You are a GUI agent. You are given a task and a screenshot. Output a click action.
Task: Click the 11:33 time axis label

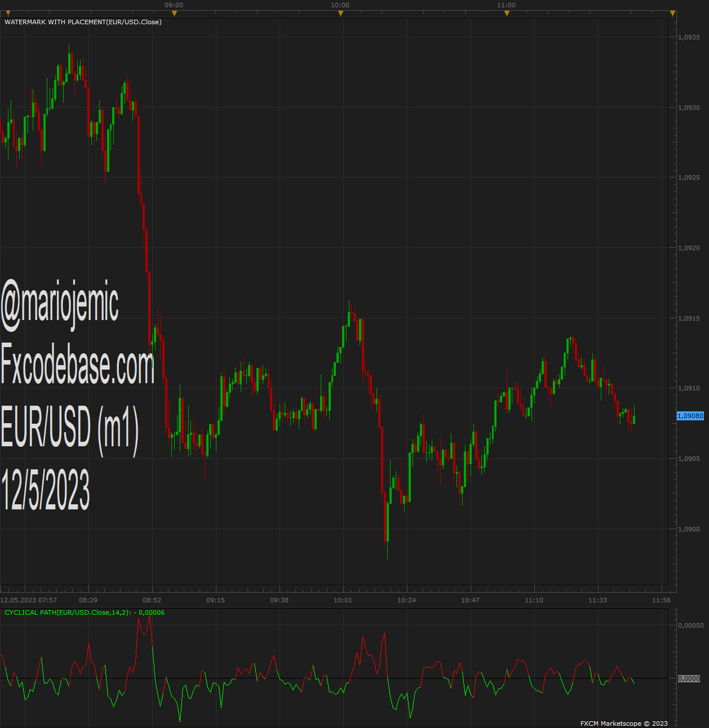coord(597,600)
